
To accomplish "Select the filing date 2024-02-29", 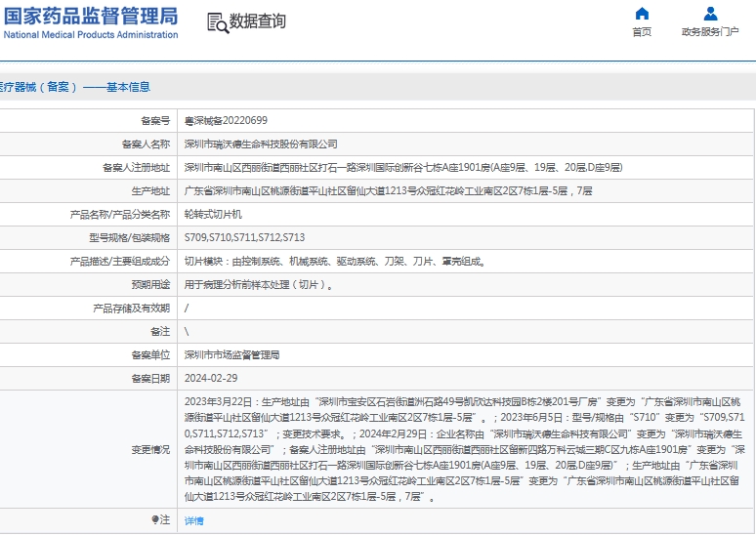I will point(211,379).
